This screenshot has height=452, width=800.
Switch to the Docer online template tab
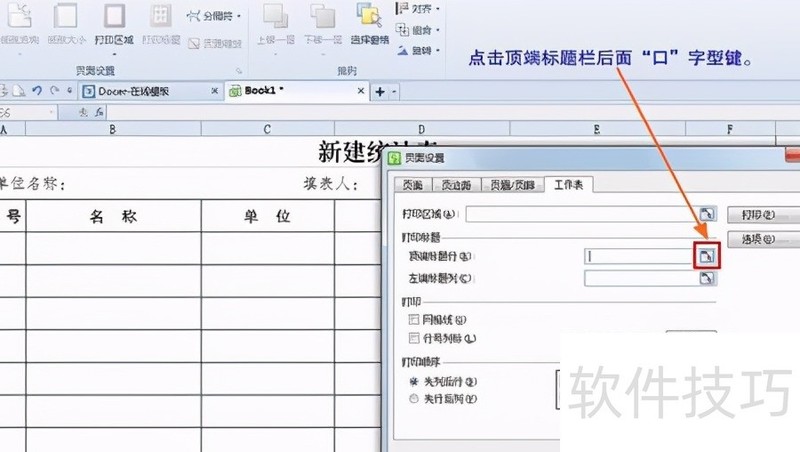pyautogui.click(x=145, y=91)
